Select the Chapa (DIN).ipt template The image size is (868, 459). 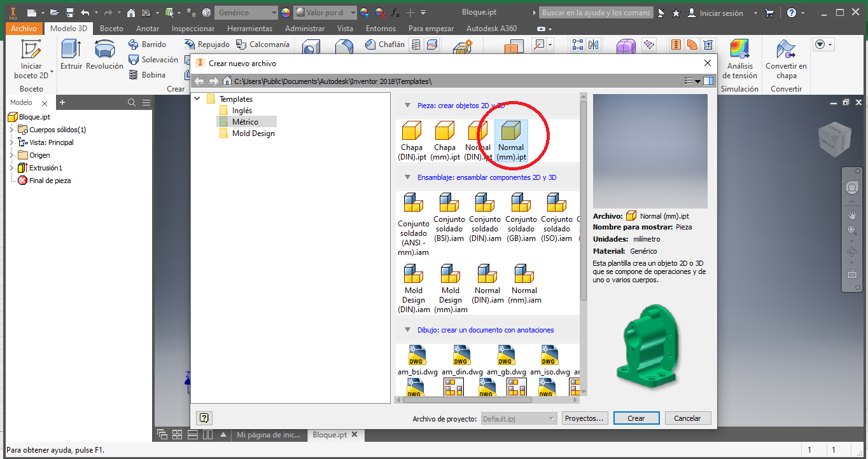(x=412, y=140)
